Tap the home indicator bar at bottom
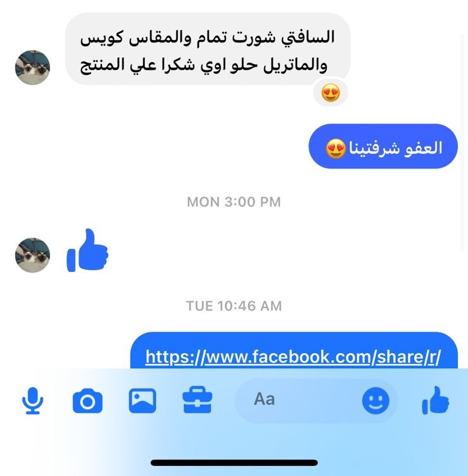 click(234, 463)
